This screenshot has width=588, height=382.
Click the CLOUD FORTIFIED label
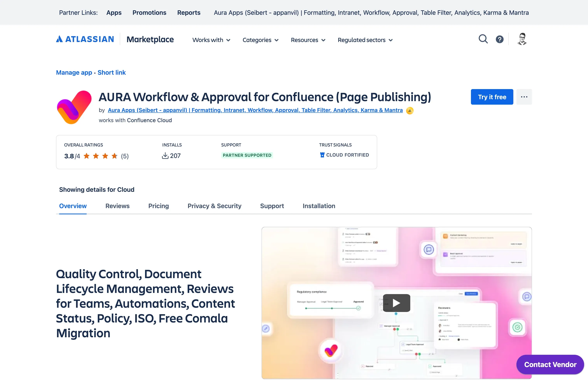tap(347, 155)
